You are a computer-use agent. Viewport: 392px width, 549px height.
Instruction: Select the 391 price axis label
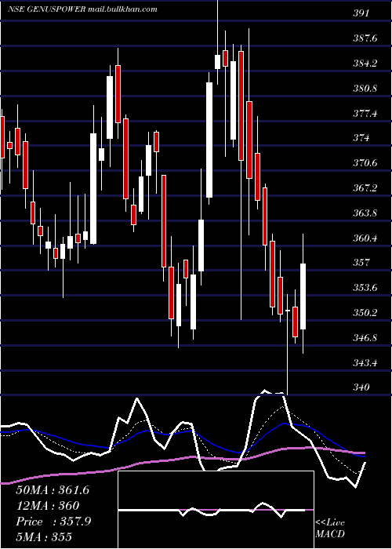coord(361,13)
